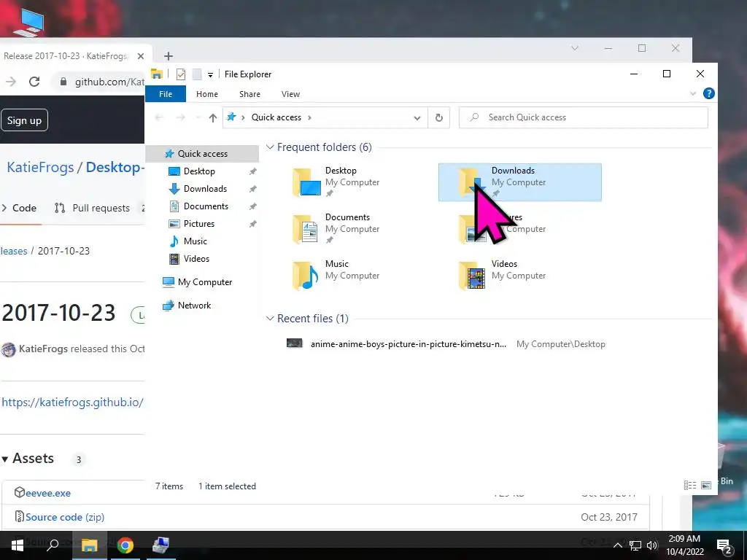The image size is (747, 560).
Task: Expand the Quick access breadcrumb chevron
Action: 309,117
